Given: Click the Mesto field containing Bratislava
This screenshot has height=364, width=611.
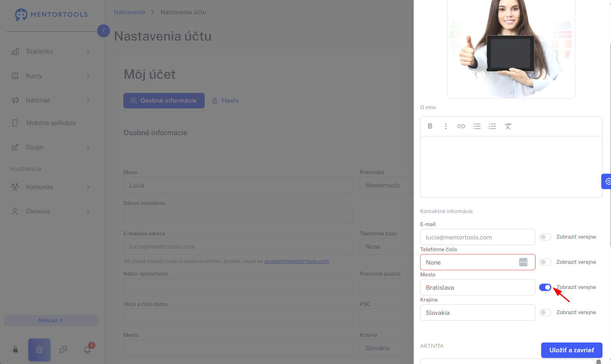Looking at the screenshot, I should coord(477,287).
